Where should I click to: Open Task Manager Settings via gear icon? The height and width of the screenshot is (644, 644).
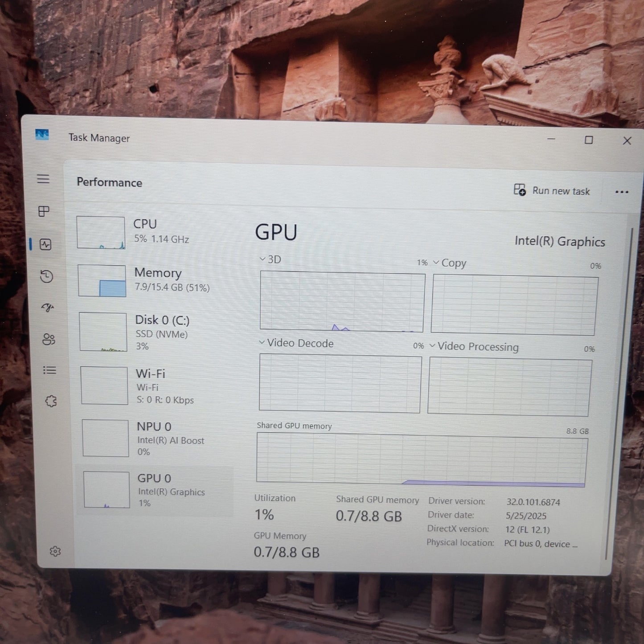pos(55,551)
